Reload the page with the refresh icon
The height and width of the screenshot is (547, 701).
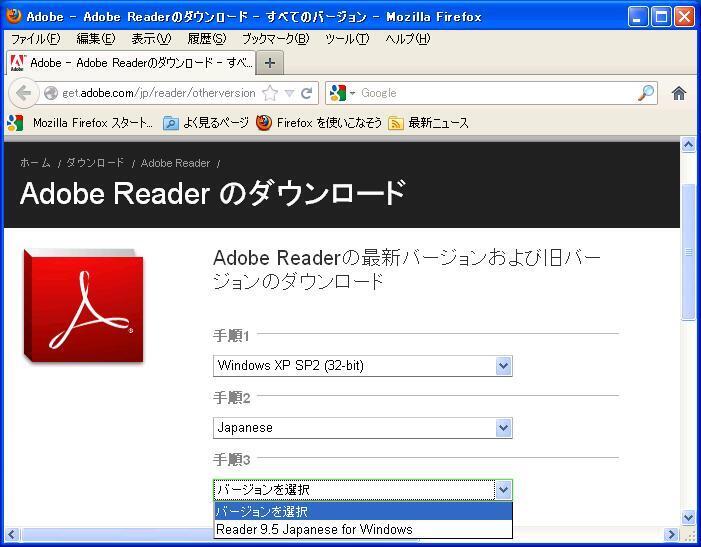pos(307,93)
